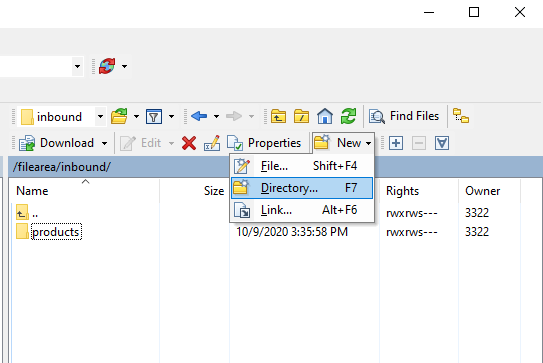
Task: Choose File... from the New menu
Action: click(302, 166)
